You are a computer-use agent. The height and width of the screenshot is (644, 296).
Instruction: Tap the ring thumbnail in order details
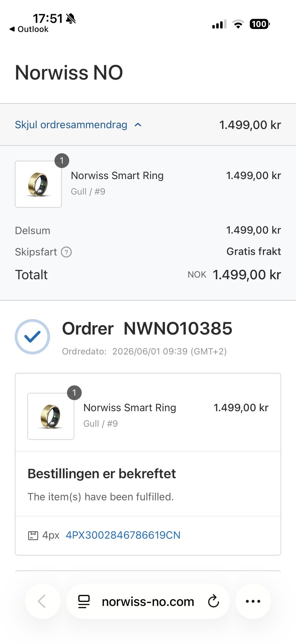[51, 416]
